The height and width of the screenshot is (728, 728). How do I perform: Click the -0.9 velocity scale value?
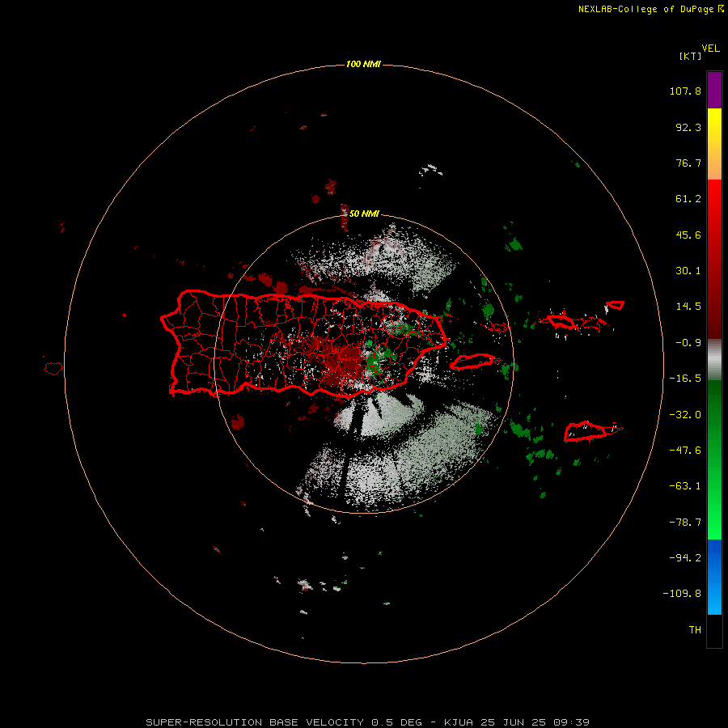coord(688,343)
